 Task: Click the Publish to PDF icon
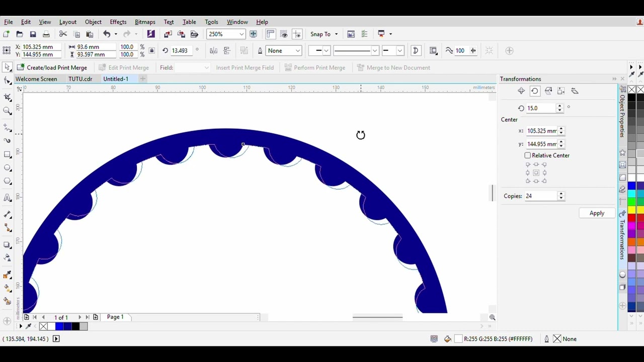click(194, 34)
